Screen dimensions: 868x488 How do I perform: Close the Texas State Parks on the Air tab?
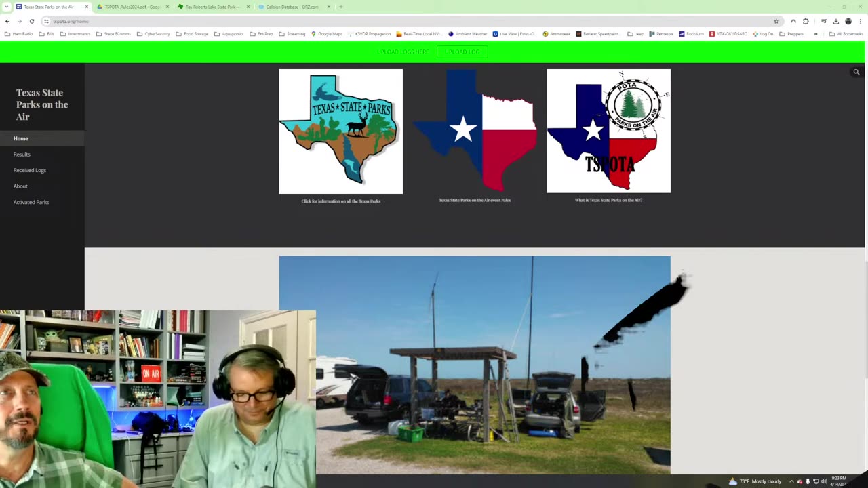(x=86, y=7)
